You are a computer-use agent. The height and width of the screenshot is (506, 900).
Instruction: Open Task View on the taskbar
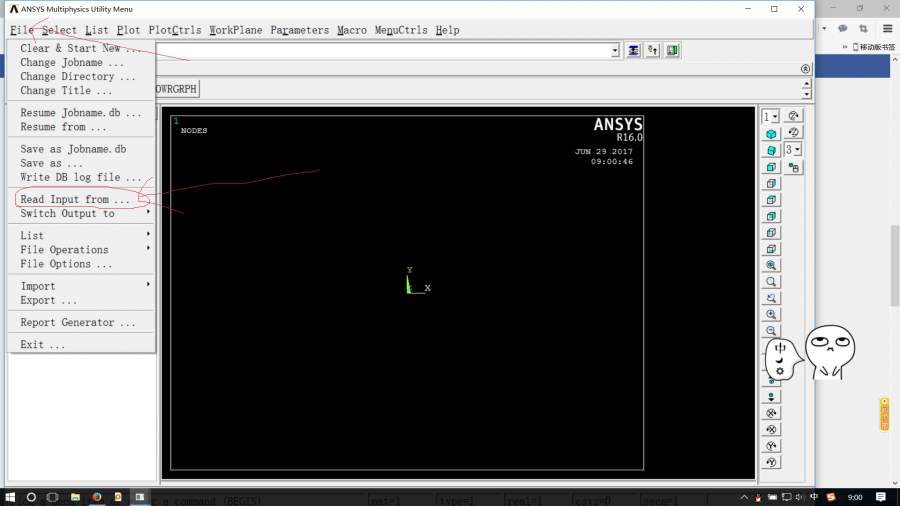[x=53, y=497]
